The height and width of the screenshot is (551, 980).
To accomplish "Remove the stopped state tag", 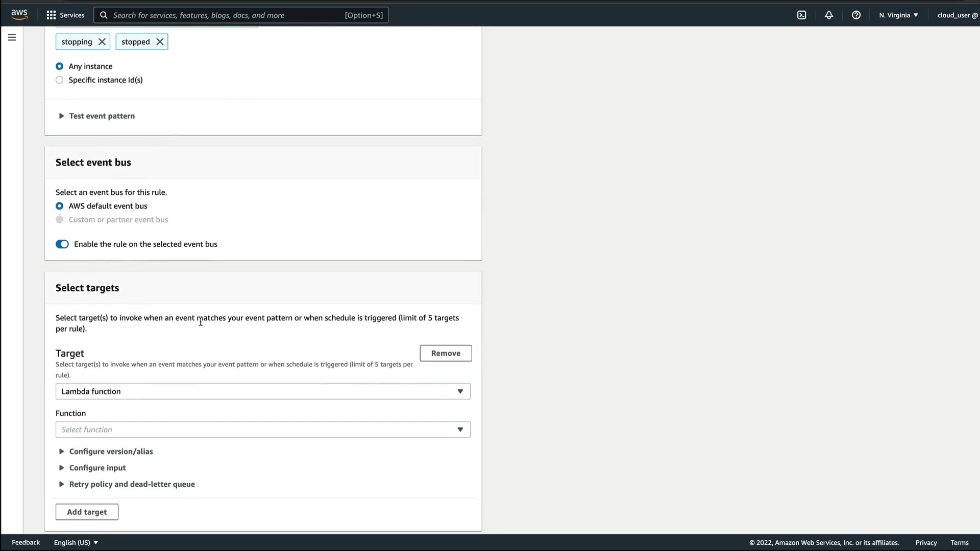I will coord(160,42).
